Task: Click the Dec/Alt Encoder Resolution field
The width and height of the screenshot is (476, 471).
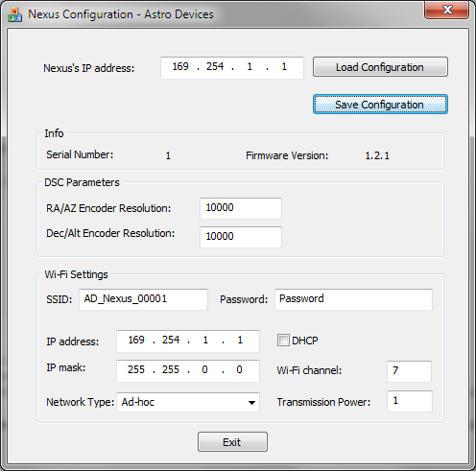Action: [x=241, y=237]
